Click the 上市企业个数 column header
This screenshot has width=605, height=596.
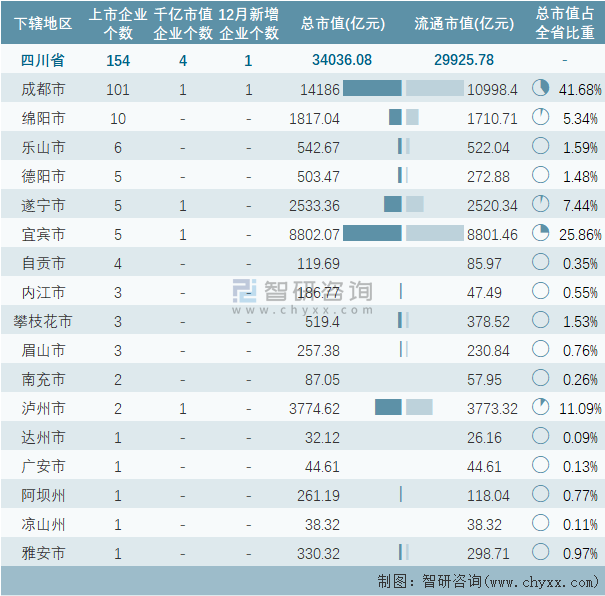coord(118,23)
